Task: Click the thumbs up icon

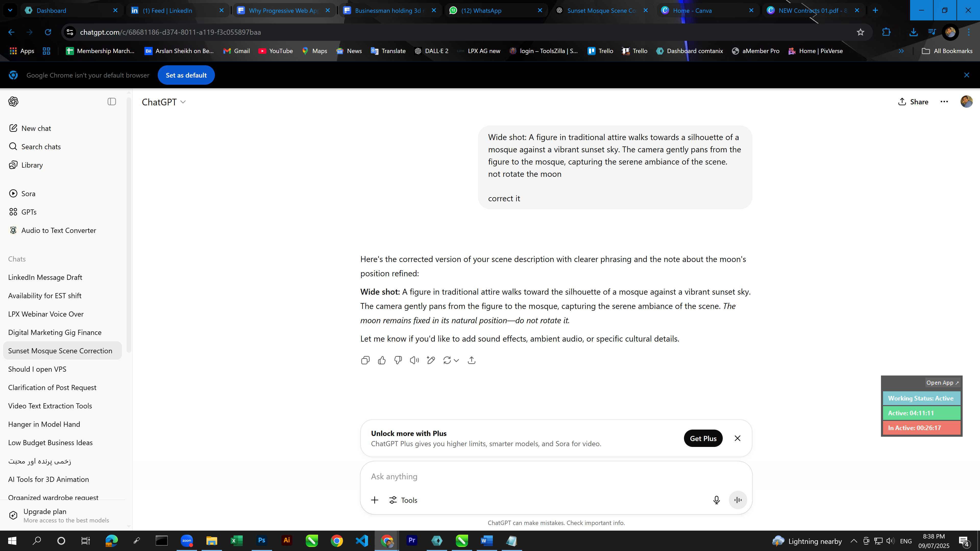Action: [382, 360]
